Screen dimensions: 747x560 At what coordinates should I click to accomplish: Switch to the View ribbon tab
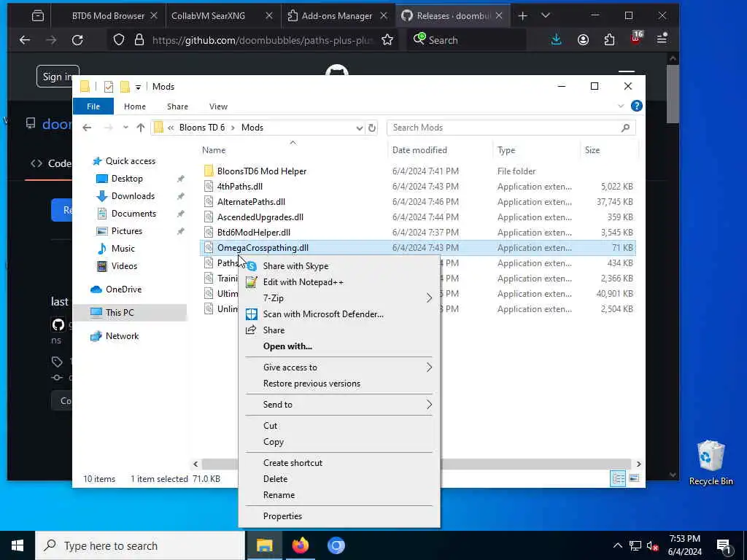(218, 106)
